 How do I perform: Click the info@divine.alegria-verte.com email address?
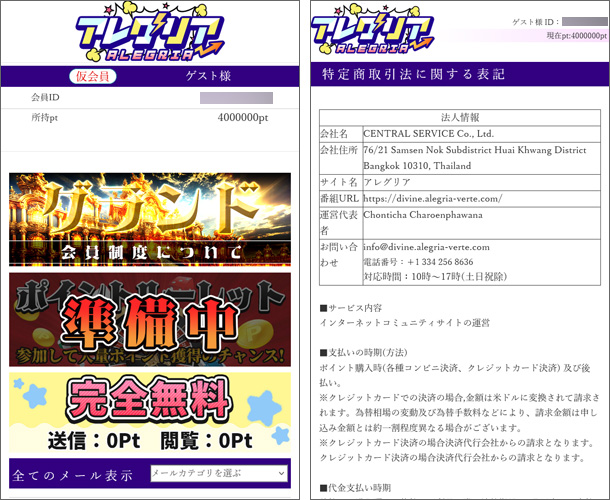(x=426, y=247)
